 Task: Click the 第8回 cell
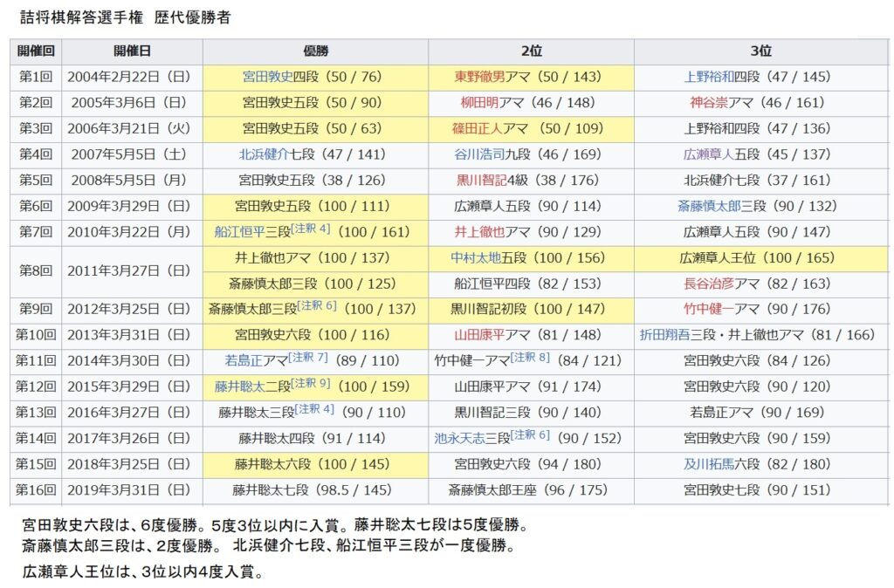click(x=35, y=270)
